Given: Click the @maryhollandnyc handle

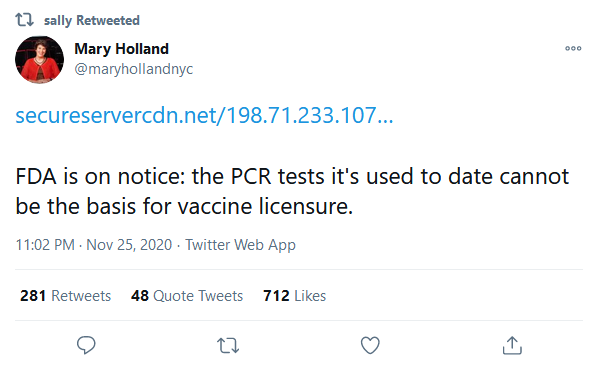Looking at the screenshot, I should [x=133, y=69].
